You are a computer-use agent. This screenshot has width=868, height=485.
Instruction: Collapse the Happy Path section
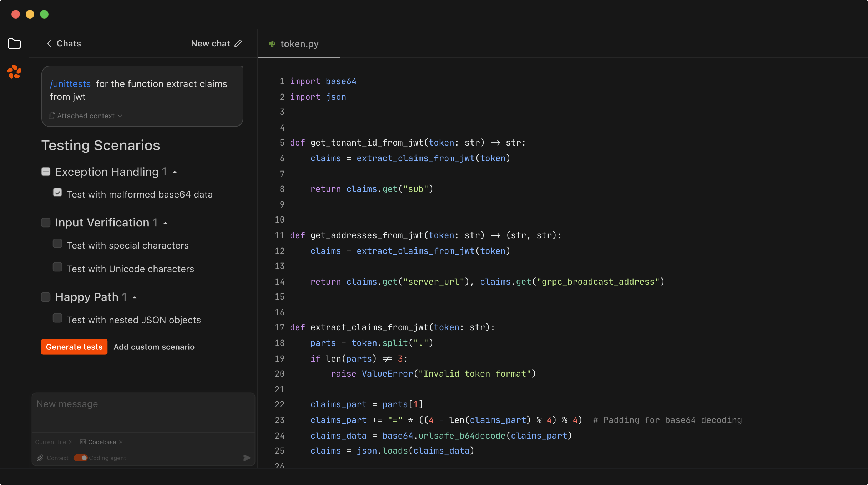[134, 297]
